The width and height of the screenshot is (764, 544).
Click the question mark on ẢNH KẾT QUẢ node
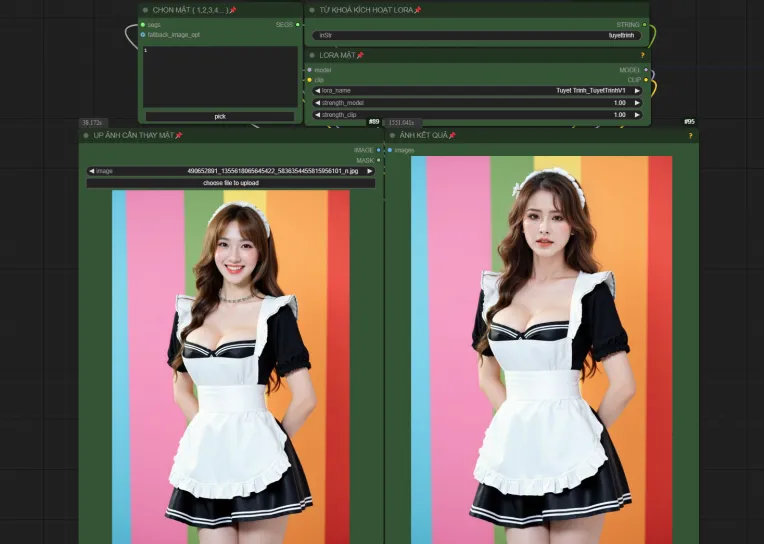(690, 135)
